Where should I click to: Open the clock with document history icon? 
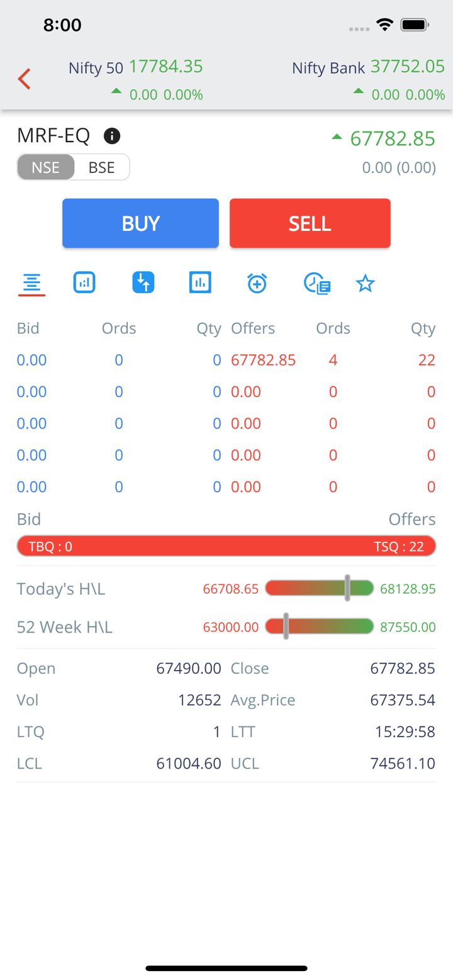click(x=317, y=284)
